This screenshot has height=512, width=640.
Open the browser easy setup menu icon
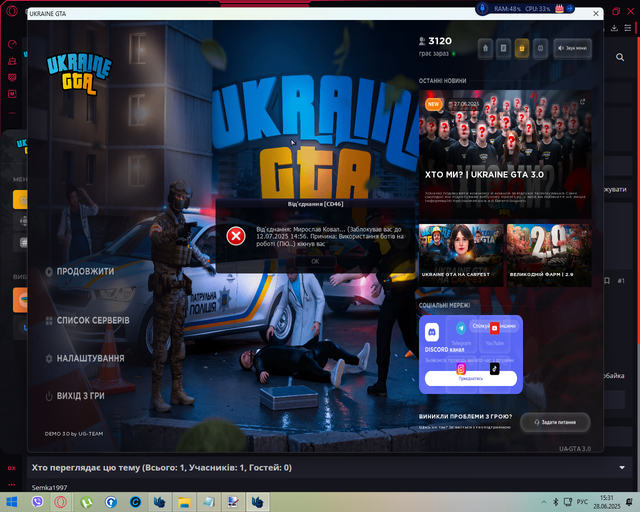[628, 28]
